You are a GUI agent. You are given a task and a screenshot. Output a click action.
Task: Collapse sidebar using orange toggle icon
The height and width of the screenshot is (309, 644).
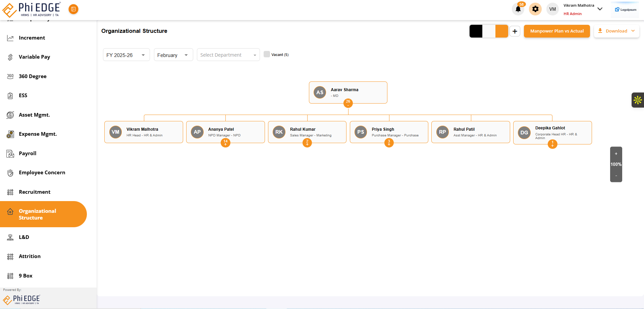[73, 9]
